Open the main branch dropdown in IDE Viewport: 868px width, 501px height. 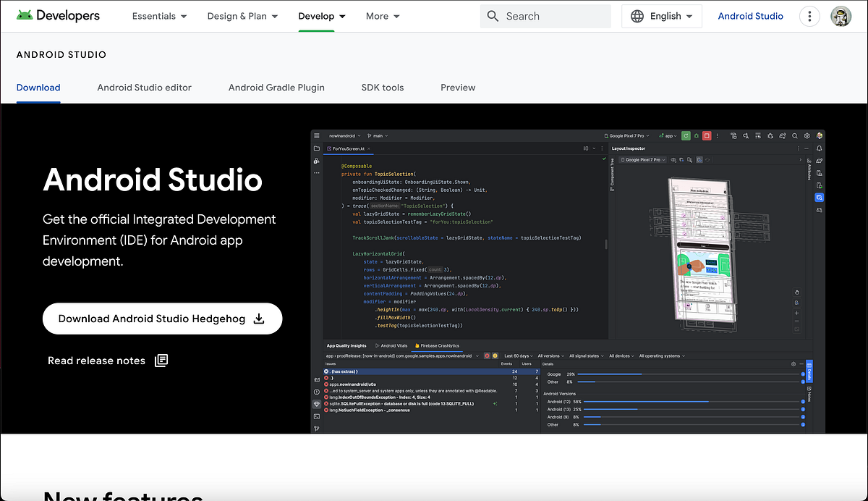tap(378, 135)
